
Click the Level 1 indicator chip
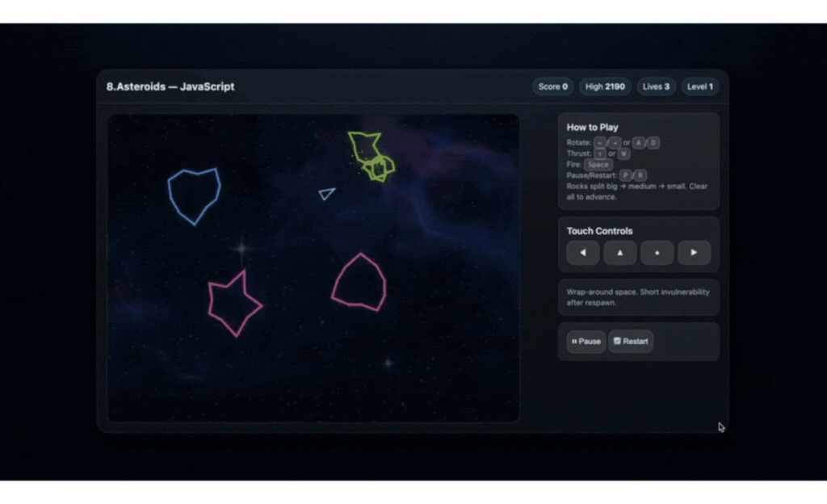pos(699,86)
